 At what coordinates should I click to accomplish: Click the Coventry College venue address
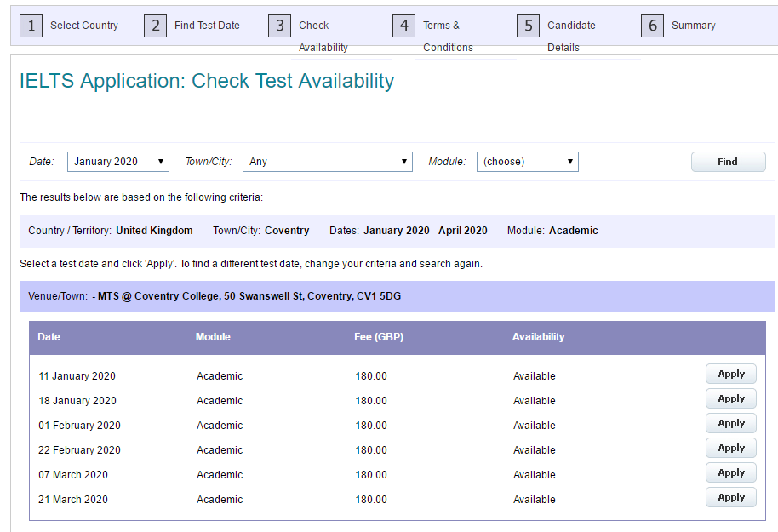pos(249,296)
